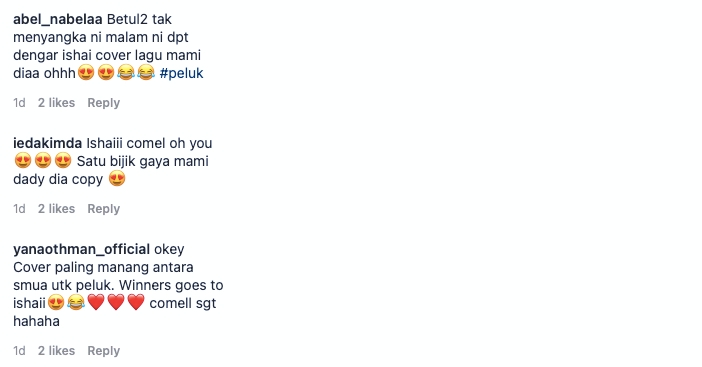702x367 pixels.
Task: Reply to yanaothman_official's comment
Action: (x=103, y=350)
